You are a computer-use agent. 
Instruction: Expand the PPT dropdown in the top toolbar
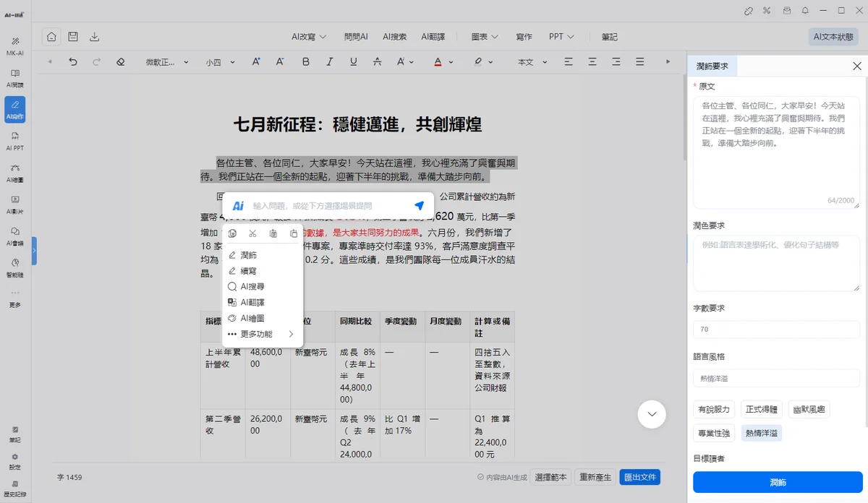coord(561,37)
